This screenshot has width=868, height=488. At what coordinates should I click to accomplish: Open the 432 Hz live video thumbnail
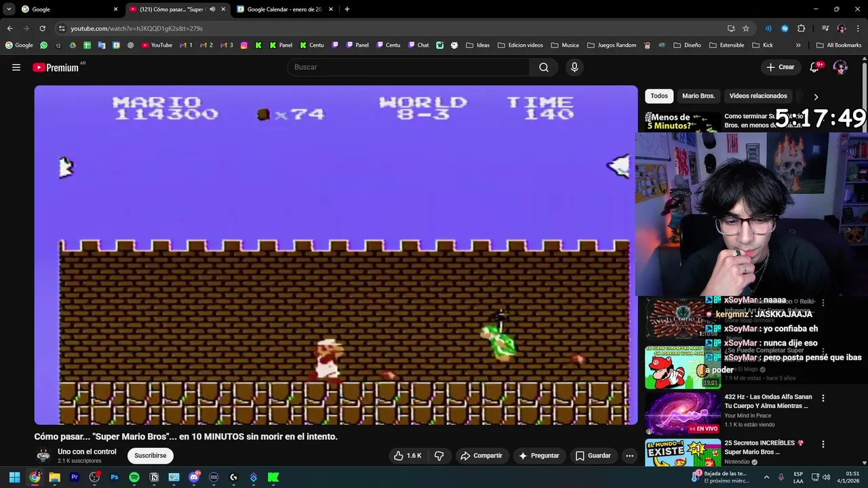point(683,413)
